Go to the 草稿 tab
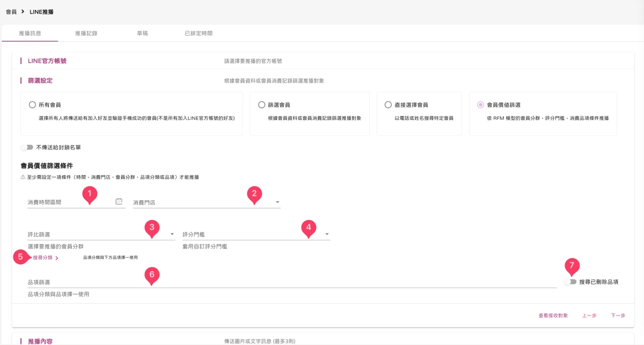The height and width of the screenshot is (345, 644). click(142, 33)
